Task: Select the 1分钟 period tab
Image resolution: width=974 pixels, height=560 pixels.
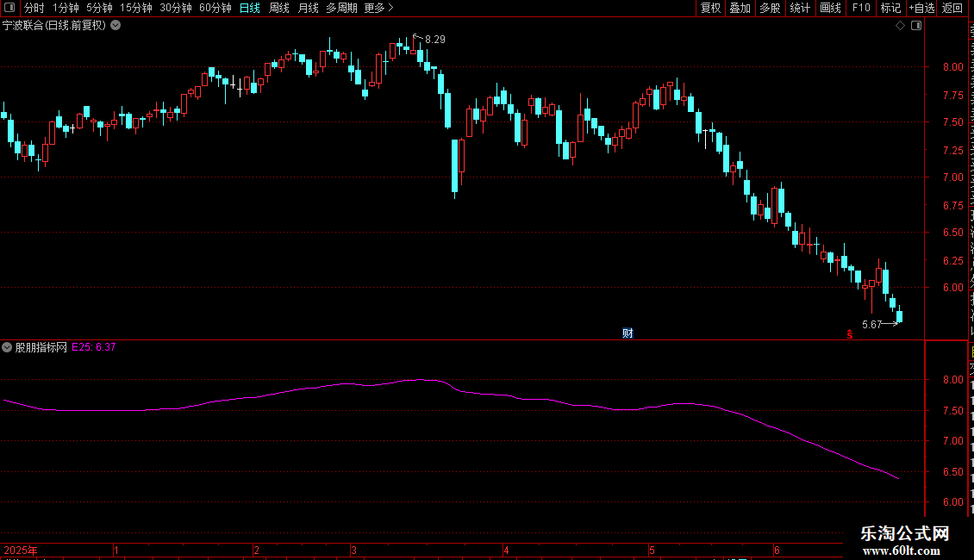Action: [x=66, y=8]
